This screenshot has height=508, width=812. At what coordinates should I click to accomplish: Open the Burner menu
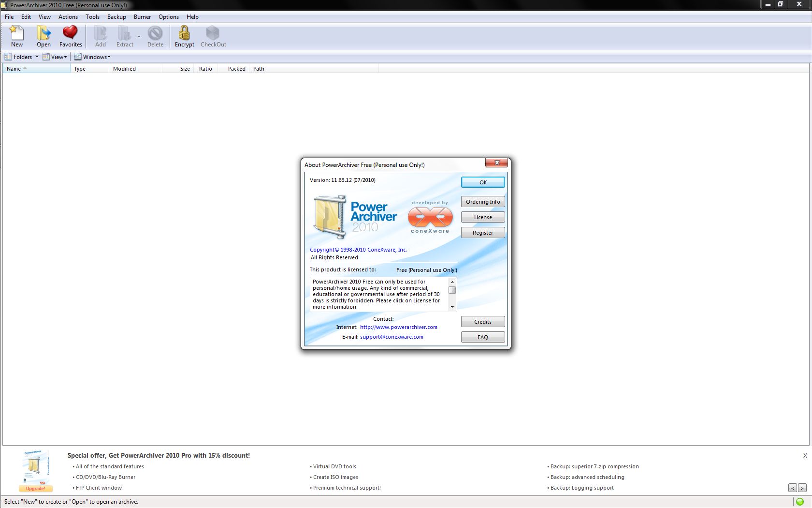[x=142, y=17]
